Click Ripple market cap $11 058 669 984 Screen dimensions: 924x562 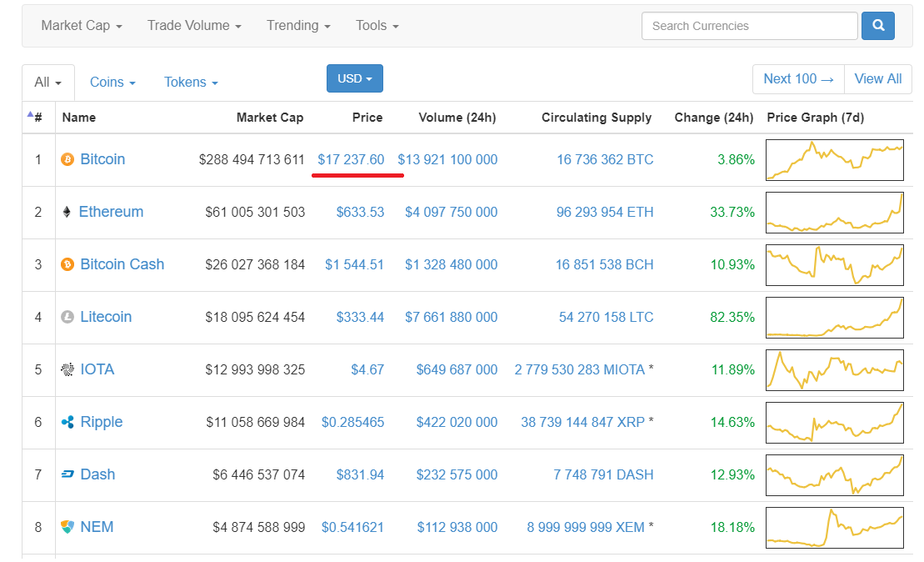pos(255,422)
